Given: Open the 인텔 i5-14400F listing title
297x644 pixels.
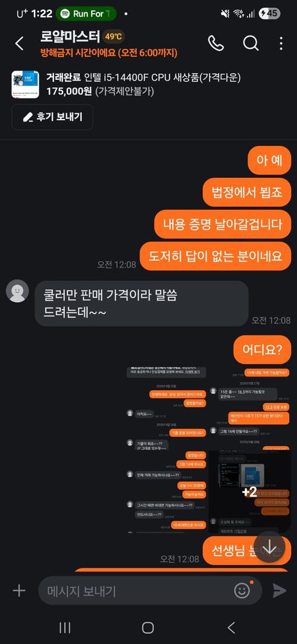Looking at the screenshot, I should tap(143, 77).
